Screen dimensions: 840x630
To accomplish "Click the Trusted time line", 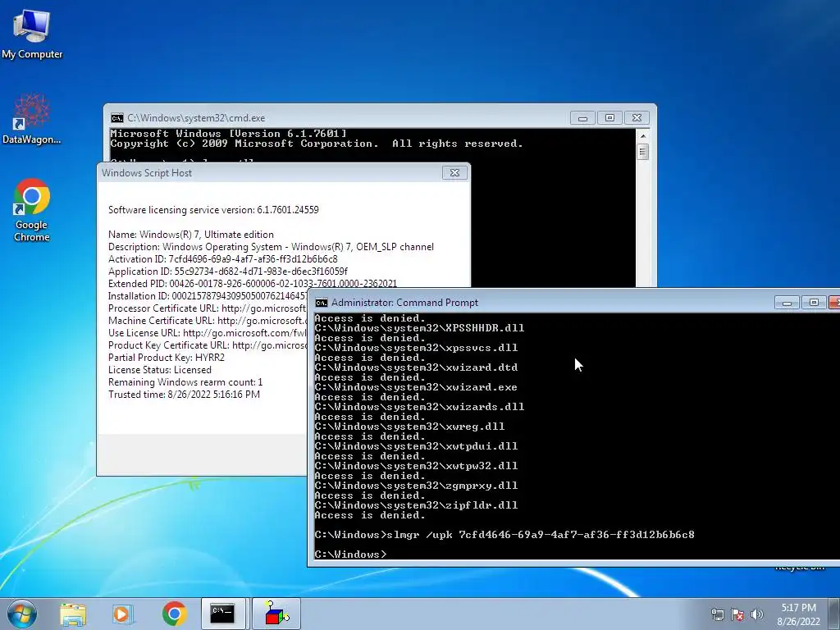I will coord(184,395).
